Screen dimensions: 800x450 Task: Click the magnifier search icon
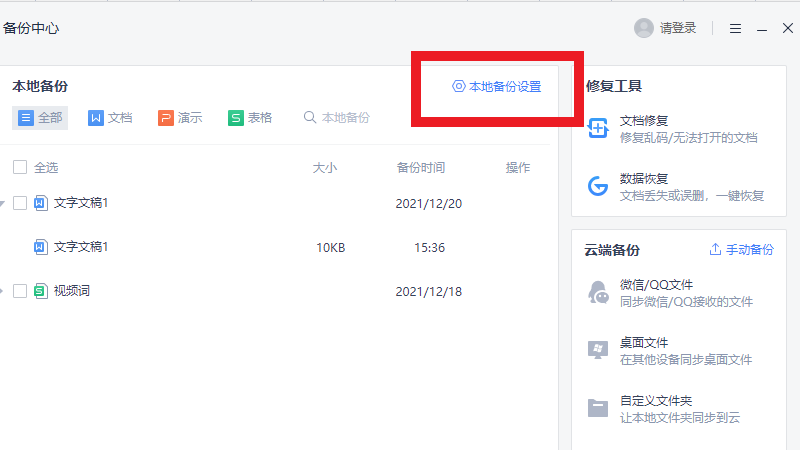tap(310, 117)
